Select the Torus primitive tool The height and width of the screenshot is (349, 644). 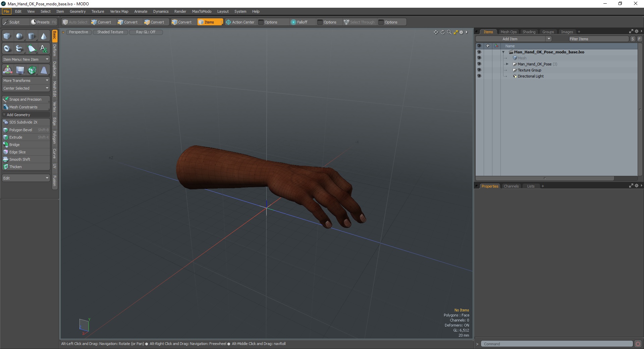pyautogui.click(x=7, y=49)
